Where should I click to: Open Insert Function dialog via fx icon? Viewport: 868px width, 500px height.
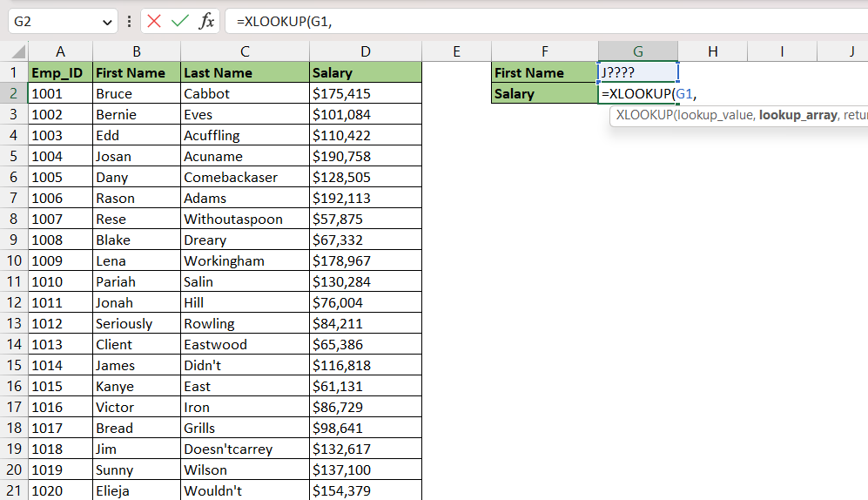point(206,22)
